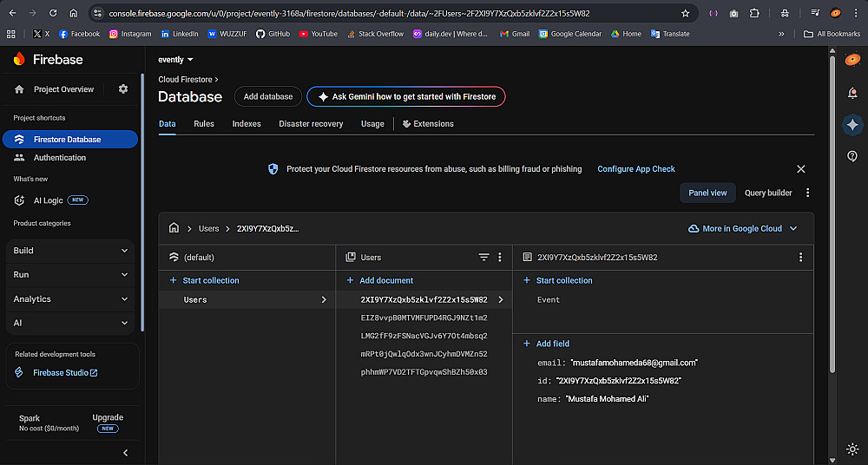Open the Indexes tab
868x465 pixels.
coord(247,124)
